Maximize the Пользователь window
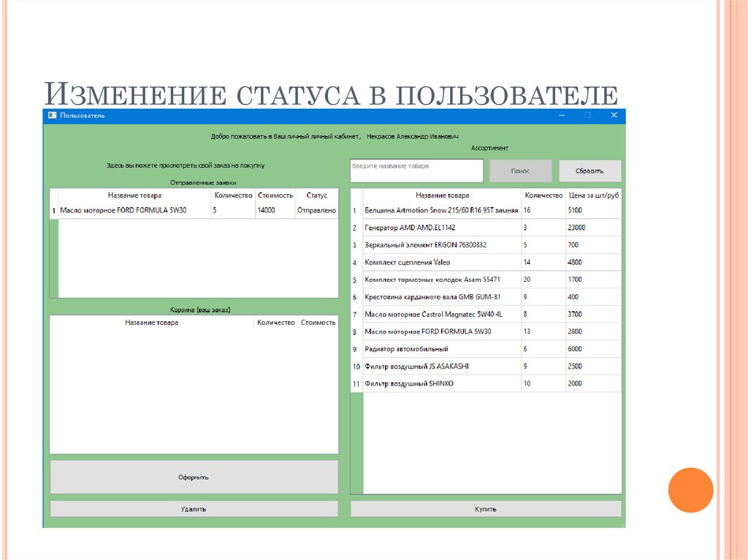This screenshot has height=560, width=748. click(587, 115)
